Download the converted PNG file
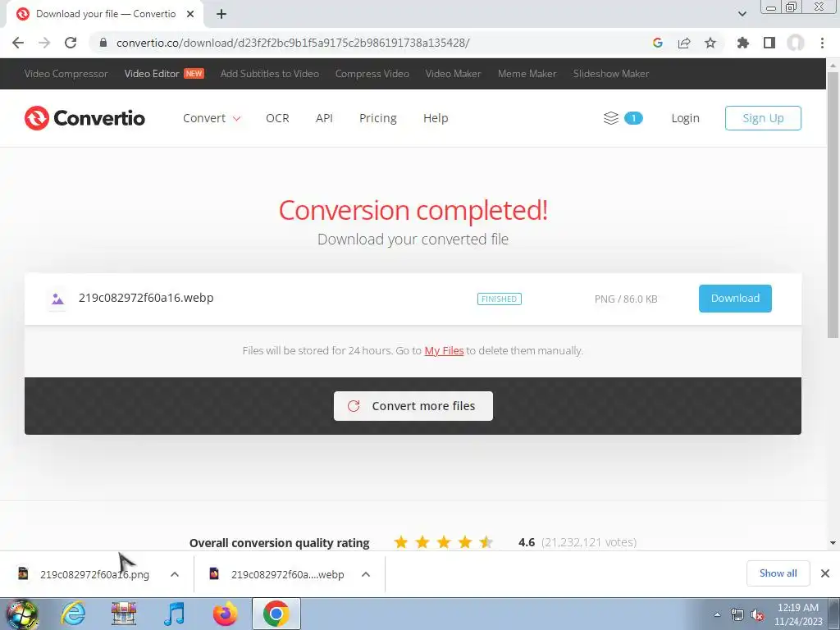840x630 pixels. point(735,299)
